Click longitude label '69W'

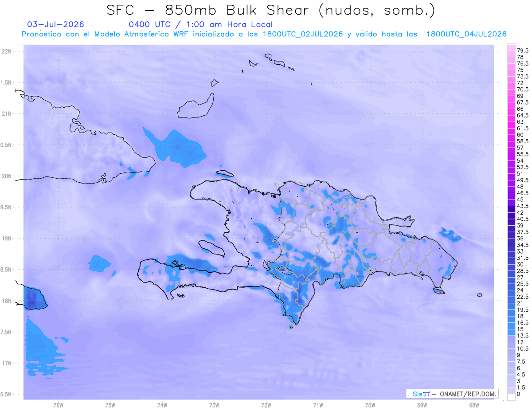coord(422,405)
